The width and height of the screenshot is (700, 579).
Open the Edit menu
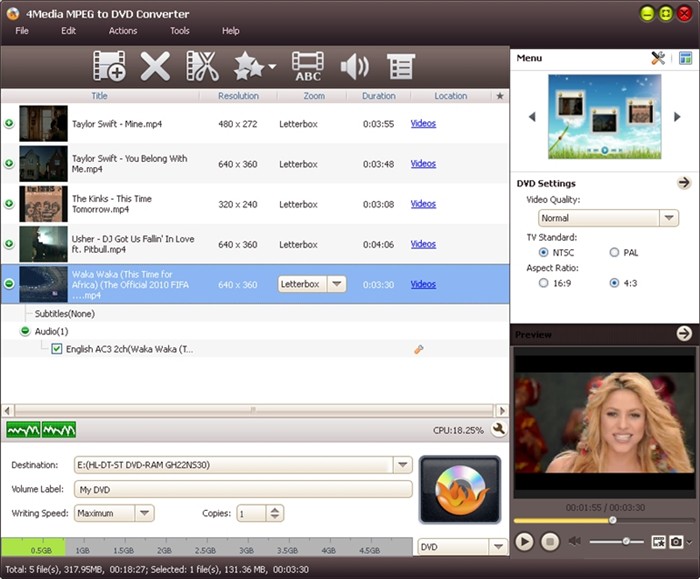point(68,31)
